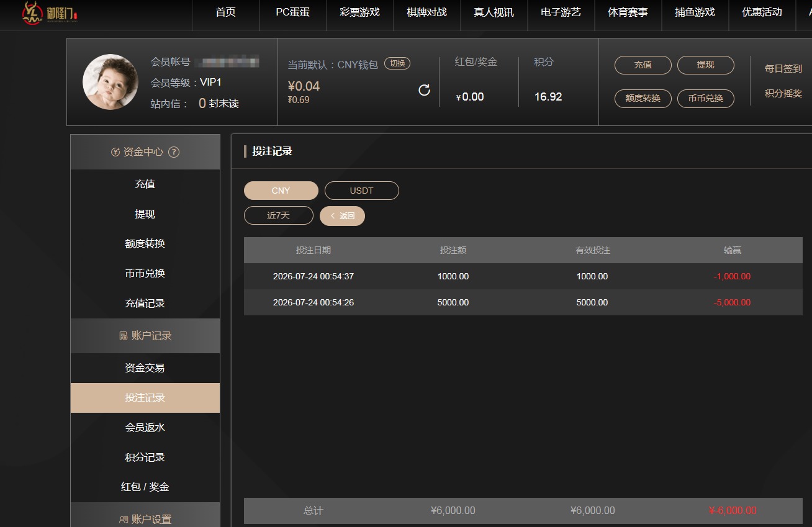The width and height of the screenshot is (812, 527).
Task: Open 充值记录 in the sidebar
Action: [x=145, y=304]
